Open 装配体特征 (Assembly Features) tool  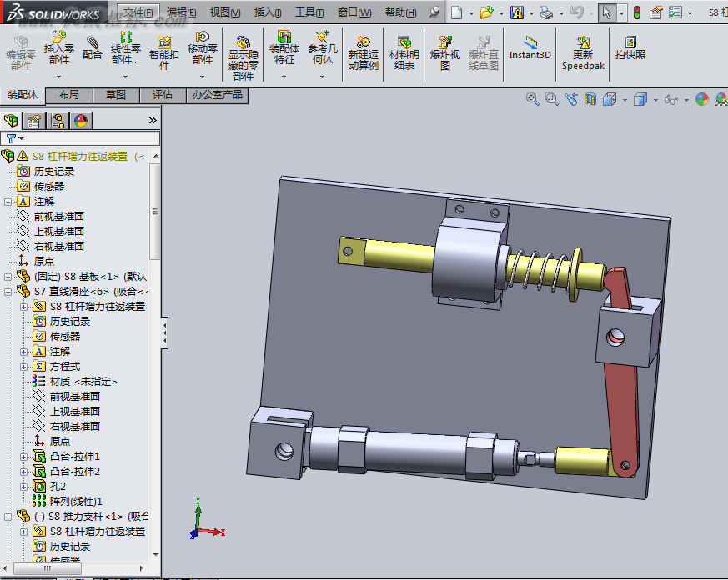coord(284,47)
